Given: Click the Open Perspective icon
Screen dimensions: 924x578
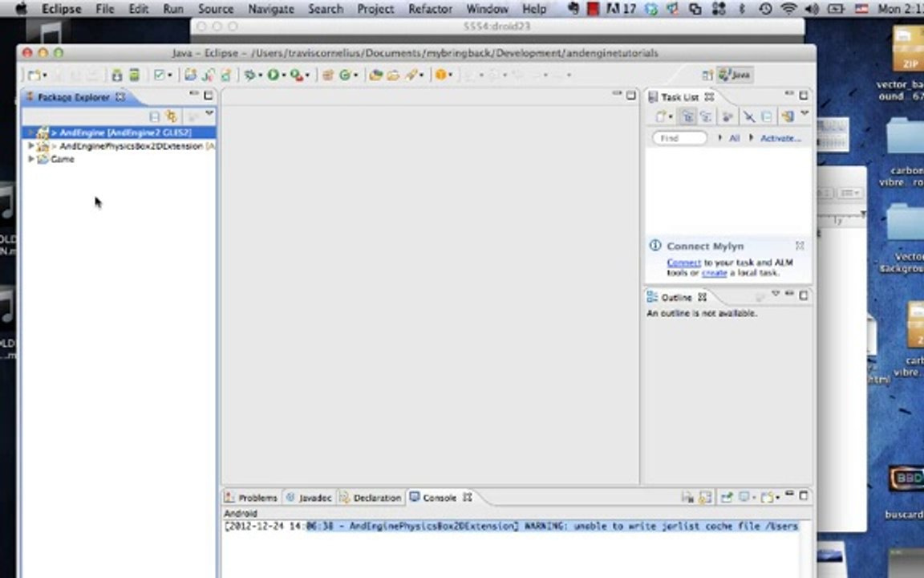Looking at the screenshot, I should pyautogui.click(x=707, y=75).
